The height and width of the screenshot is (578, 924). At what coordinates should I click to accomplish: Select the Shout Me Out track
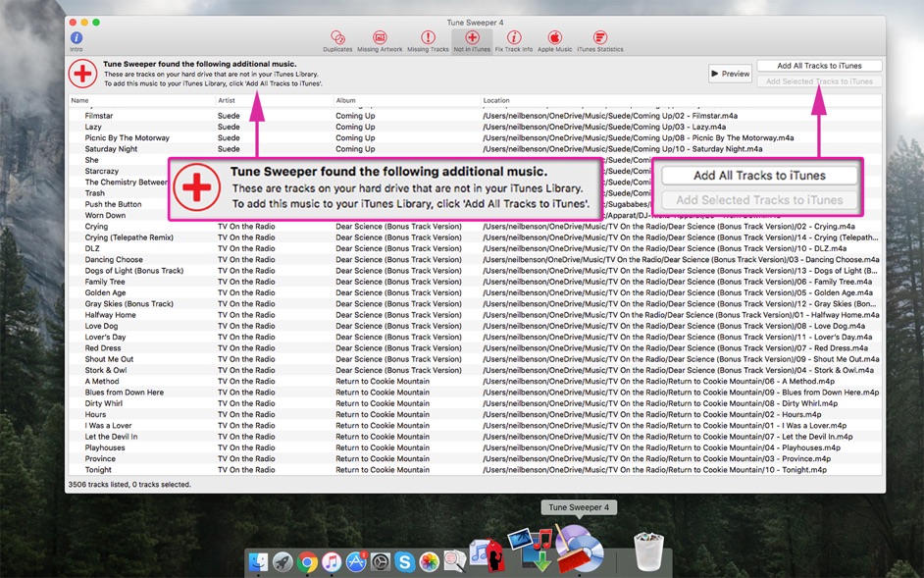tap(475, 359)
